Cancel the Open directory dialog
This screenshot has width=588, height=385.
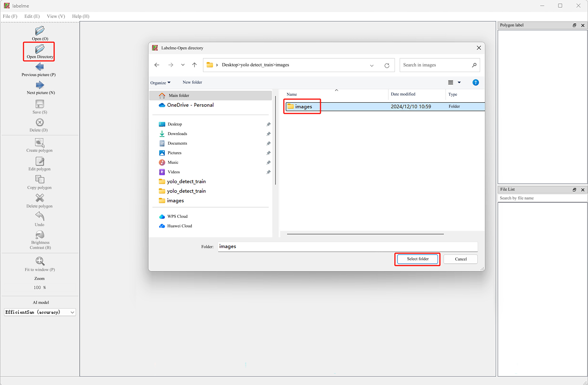(460, 259)
